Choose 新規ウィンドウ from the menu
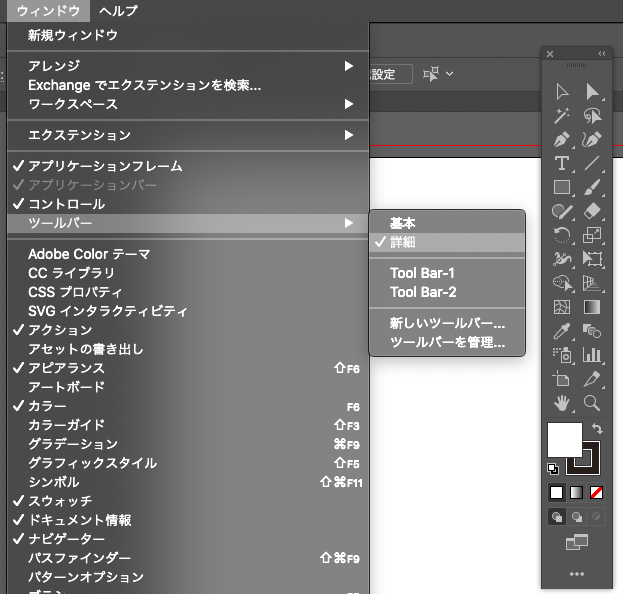The width and height of the screenshot is (623, 594). click(188, 35)
